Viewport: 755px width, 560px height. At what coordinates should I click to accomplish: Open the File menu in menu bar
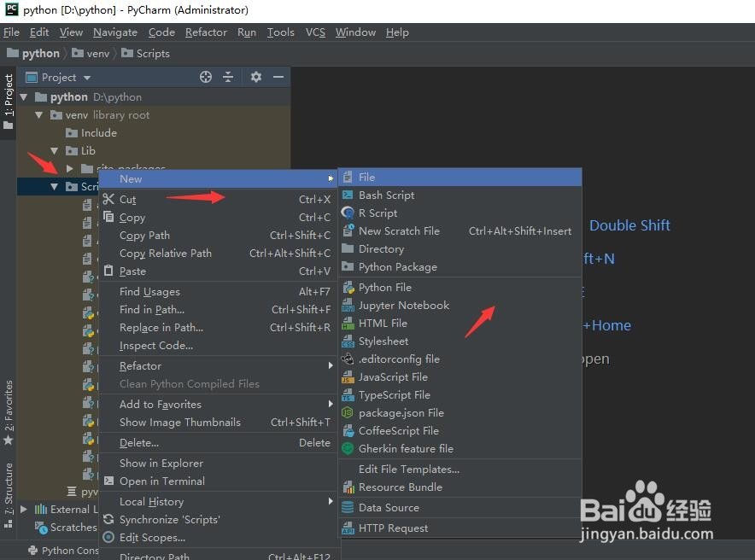11,32
